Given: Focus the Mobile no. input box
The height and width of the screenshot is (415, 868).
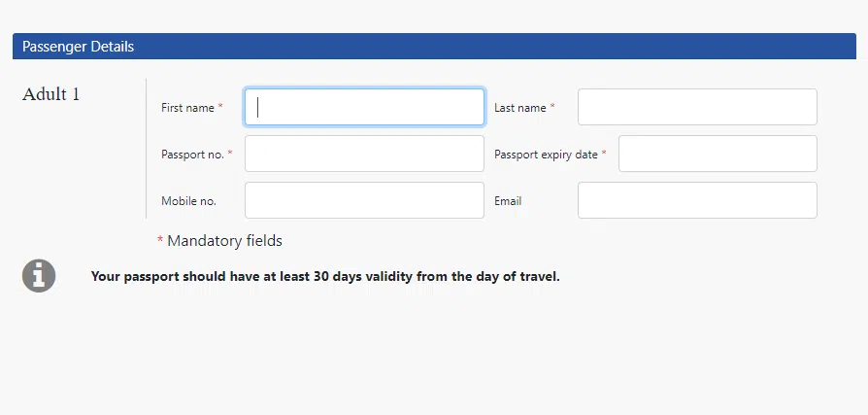Looking at the screenshot, I should pyautogui.click(x=364, y=200).
